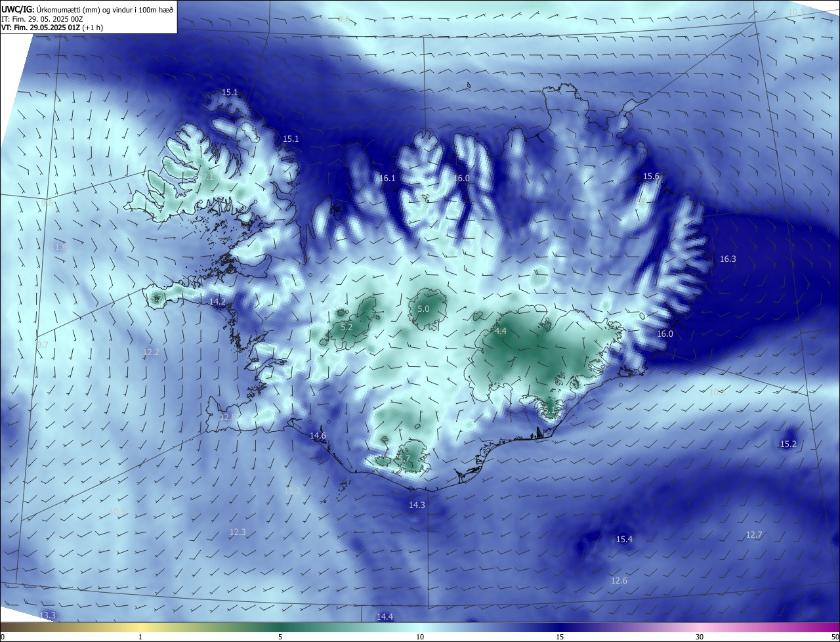Click the 5.7 value label
Screen dimensions: 840x642
(404, 459)
